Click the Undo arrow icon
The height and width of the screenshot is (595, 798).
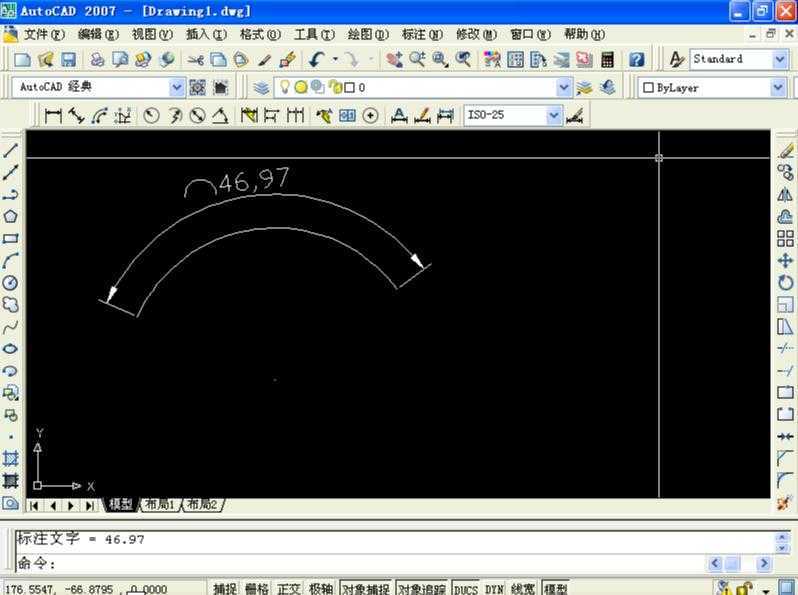pyautogui.click(x=317, y=60)
